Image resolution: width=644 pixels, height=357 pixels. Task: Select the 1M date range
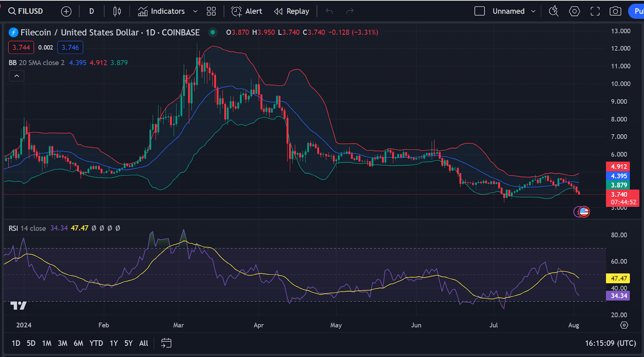(x=47, y=343)
